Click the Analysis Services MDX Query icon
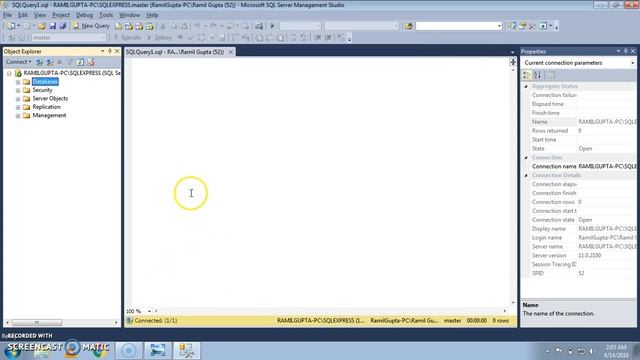This screenshot has width=640, height=360. [129, 26]
